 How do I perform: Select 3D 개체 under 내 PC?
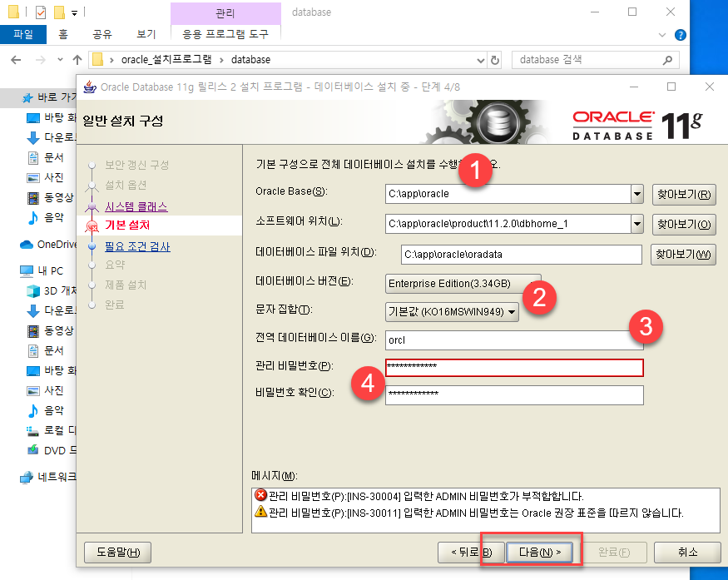click(52, 290)
